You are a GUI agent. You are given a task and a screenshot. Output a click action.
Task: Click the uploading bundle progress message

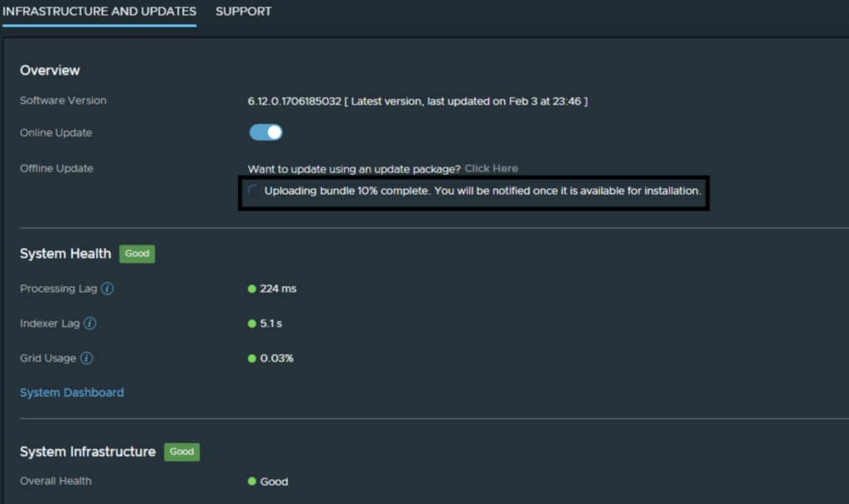(x=483, y=191)
